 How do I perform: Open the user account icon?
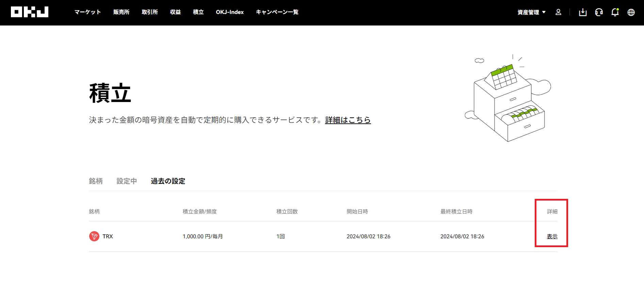click(x=558, y=12)
